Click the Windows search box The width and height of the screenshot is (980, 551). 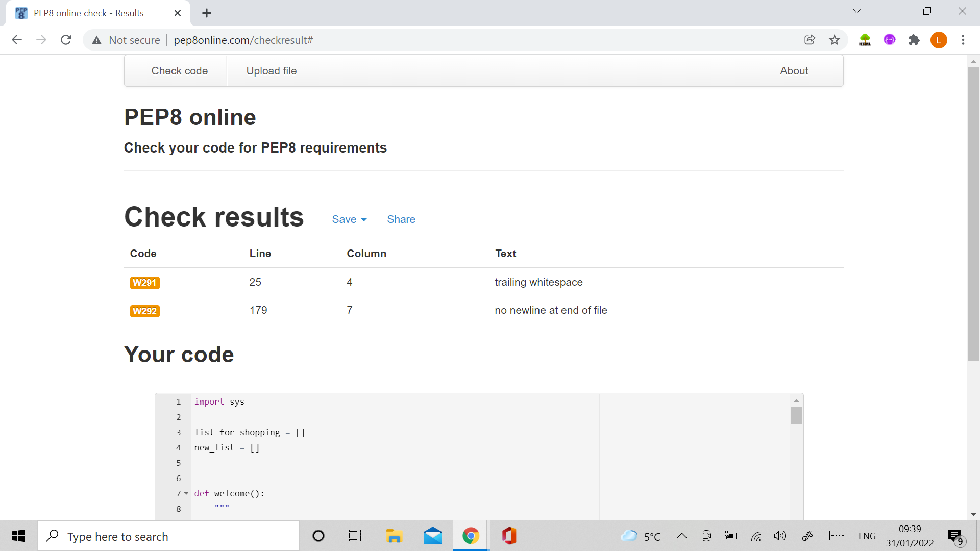point(168,536)
